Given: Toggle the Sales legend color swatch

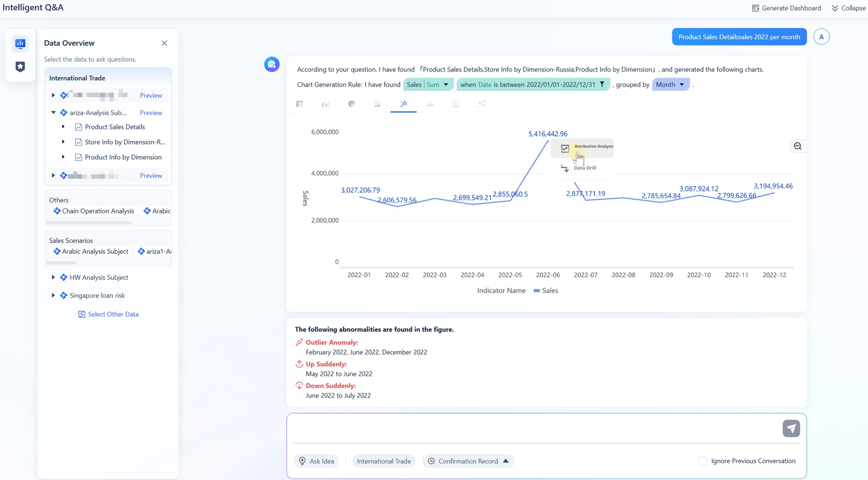Looking at the screenshot, I should pos(536,291).
